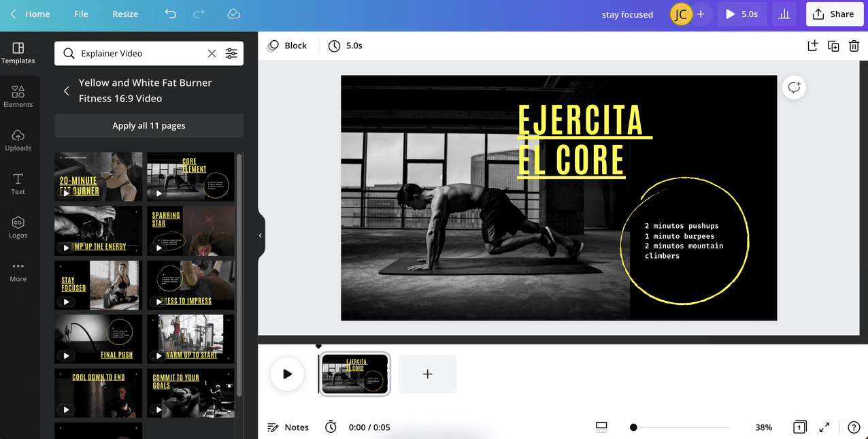Image resolution: width=868 pixels, height=439 pixels.
Task: Select the 20-Minute Fat Burner thumbnail
Action: pyautogui.click(x=99, y=177)
